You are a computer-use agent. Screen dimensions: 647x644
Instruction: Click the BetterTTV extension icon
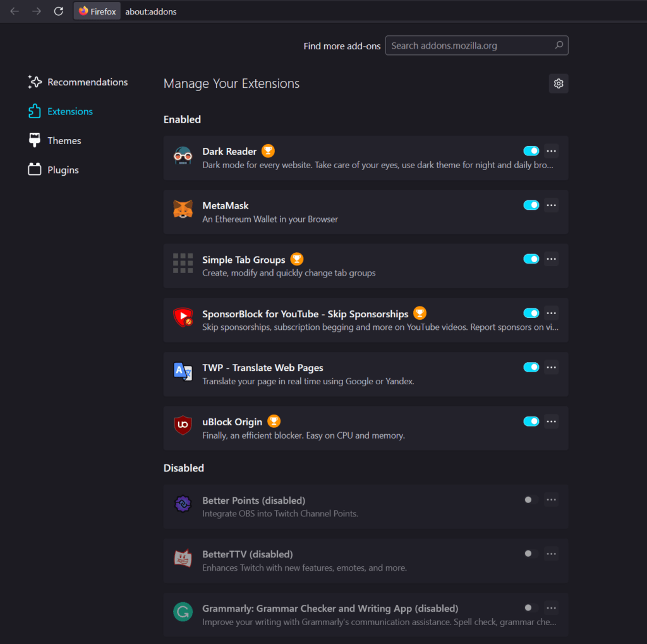coord(183,558)
